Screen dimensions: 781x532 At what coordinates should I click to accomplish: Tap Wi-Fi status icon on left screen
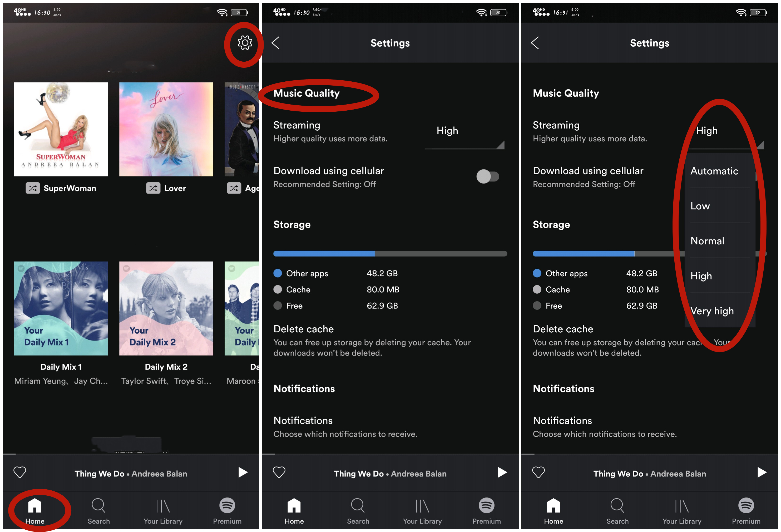pos(222,13)
